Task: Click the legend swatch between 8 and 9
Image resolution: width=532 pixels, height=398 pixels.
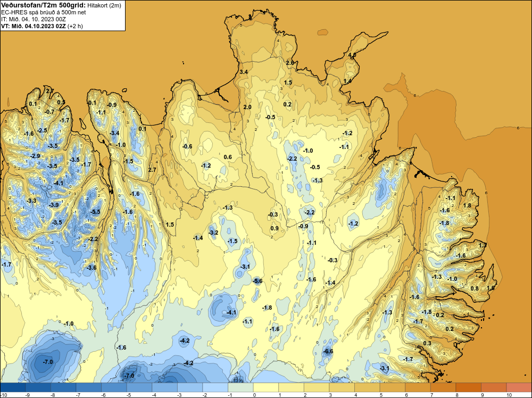Action: (469, 387)
